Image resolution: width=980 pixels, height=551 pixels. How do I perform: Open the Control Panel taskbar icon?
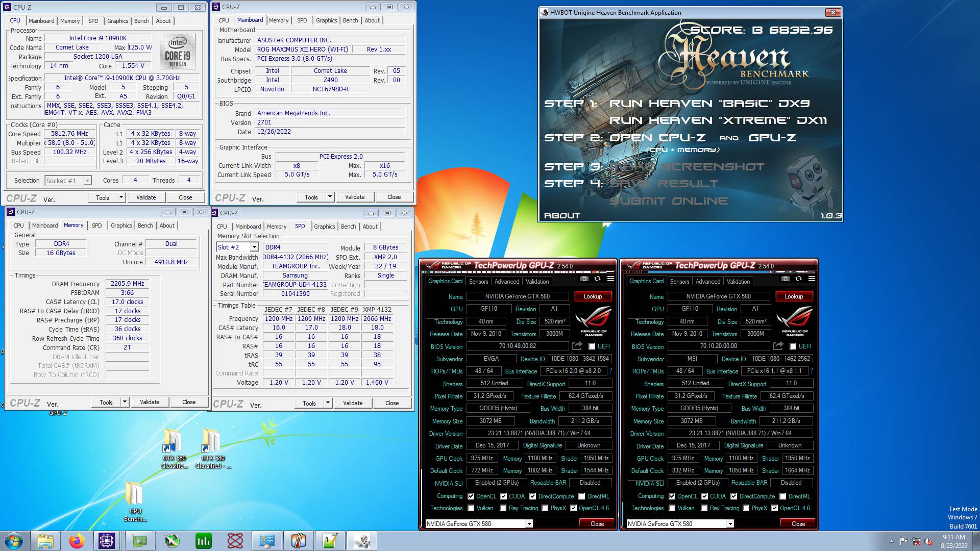tap(267, 541)
